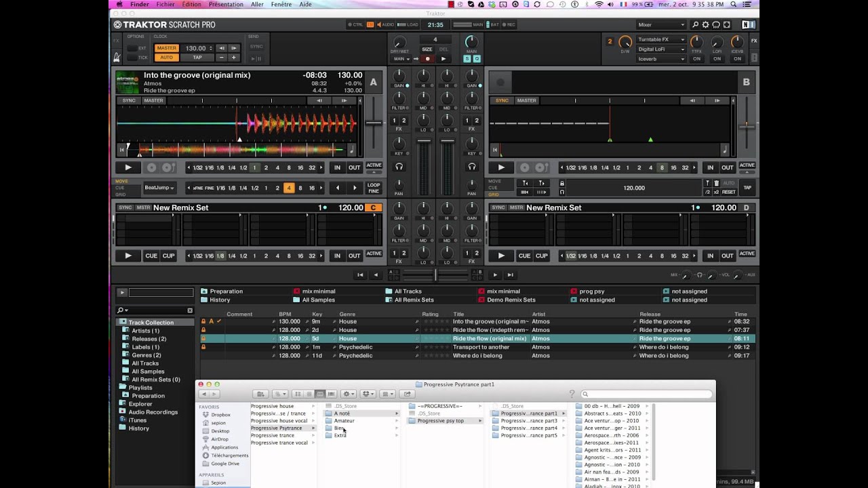This screenshot has height=488, width=868.
Task: Open BeatJump mode dropdown on Deck A
Action: click(x=160, y=188)
